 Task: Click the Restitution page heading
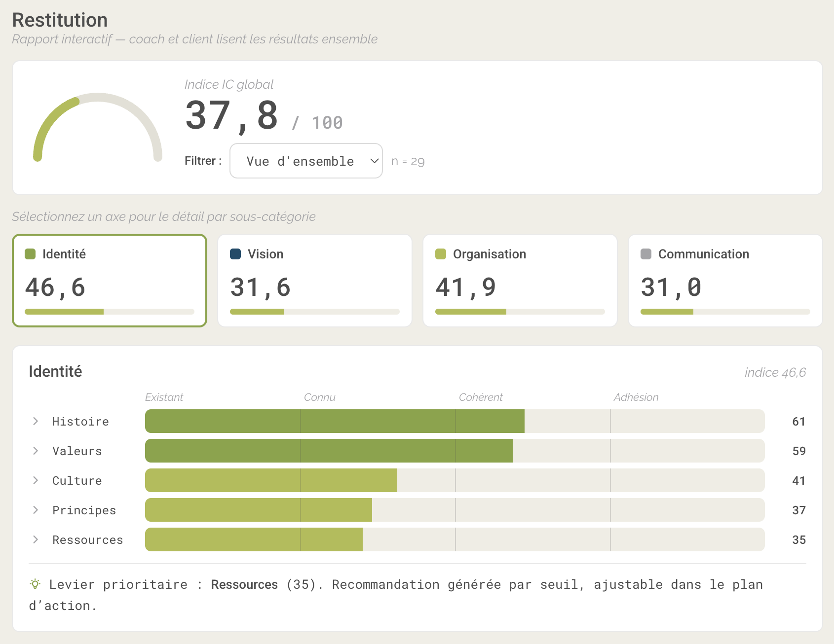tap(60, 20)
